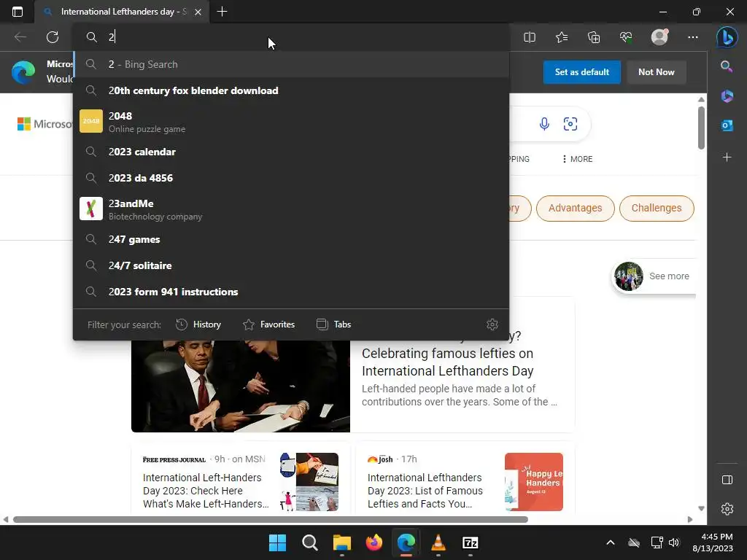Viewport: 747px width, 560px height.
Task: Filter search by History
Action: [x=198, y=324]
